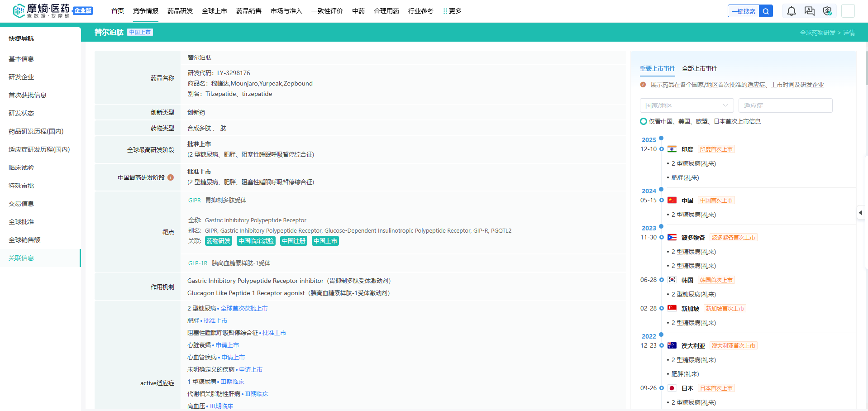The width and height of the screenshot is (868, 411).
Task: Click the South Korea flag icon
Action: pyautogui.click(x=672, y=280)
